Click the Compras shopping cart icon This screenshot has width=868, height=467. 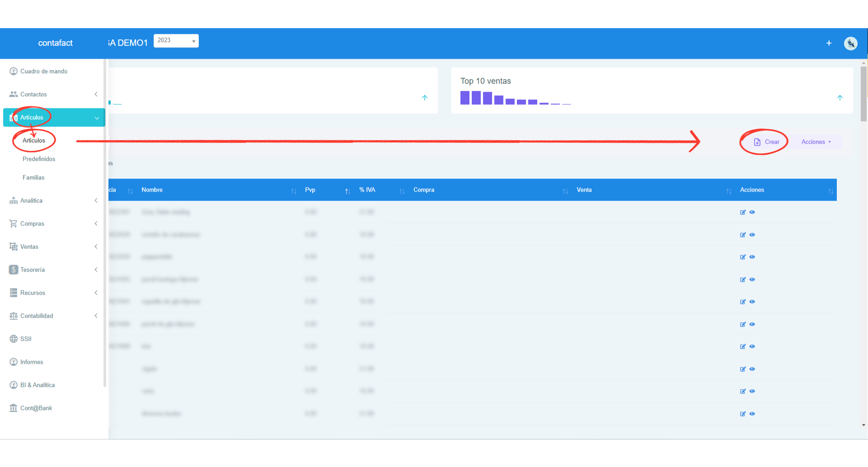[14, 224]
